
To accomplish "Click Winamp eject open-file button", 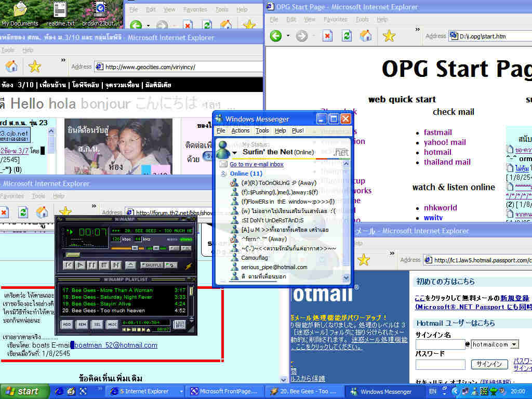I will pyautogui.click(x=130, y=265).
